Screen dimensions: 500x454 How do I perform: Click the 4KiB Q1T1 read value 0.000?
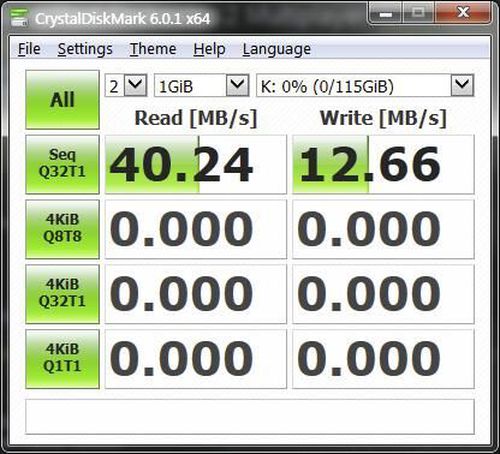tap(196, 359)
